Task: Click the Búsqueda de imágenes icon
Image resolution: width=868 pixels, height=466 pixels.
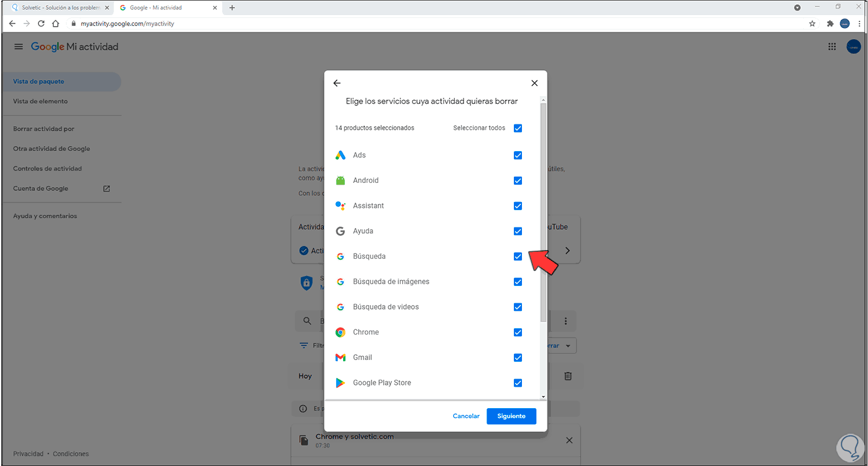Action: click(341, 281)
